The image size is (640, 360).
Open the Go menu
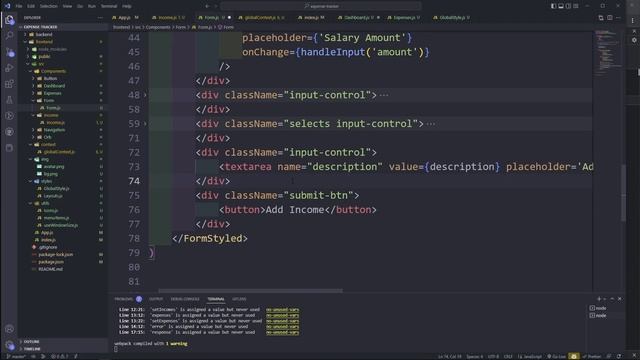80,6
